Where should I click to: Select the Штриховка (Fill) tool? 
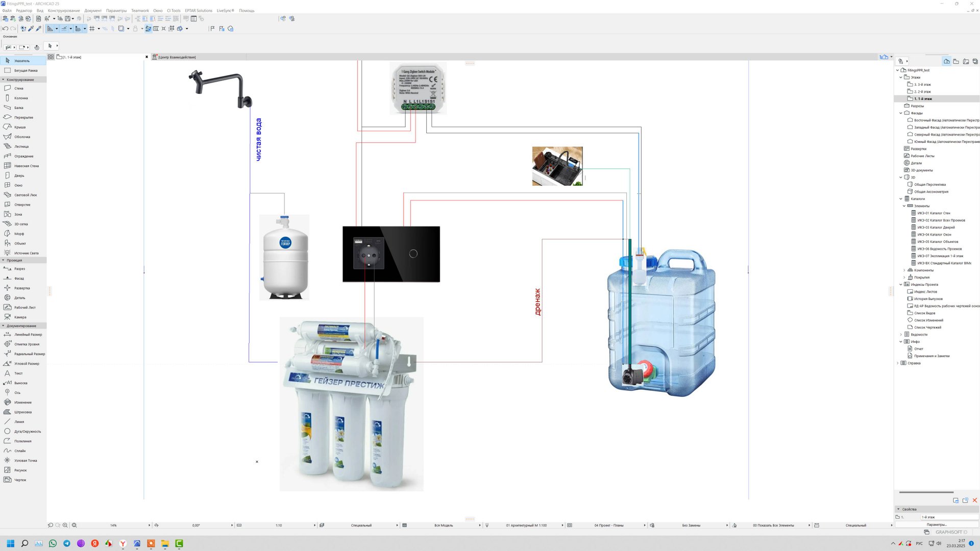click(22, 412)
